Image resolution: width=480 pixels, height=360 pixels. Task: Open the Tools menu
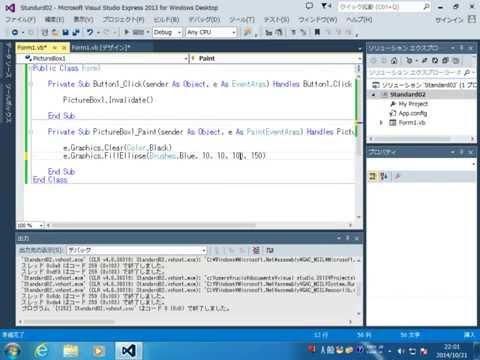[x=242, y=20]
